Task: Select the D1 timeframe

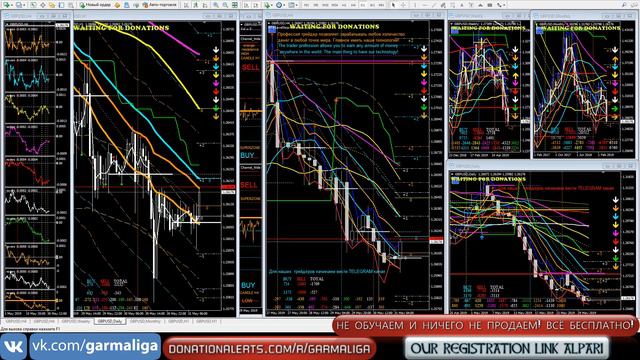Action: [363, 5]
